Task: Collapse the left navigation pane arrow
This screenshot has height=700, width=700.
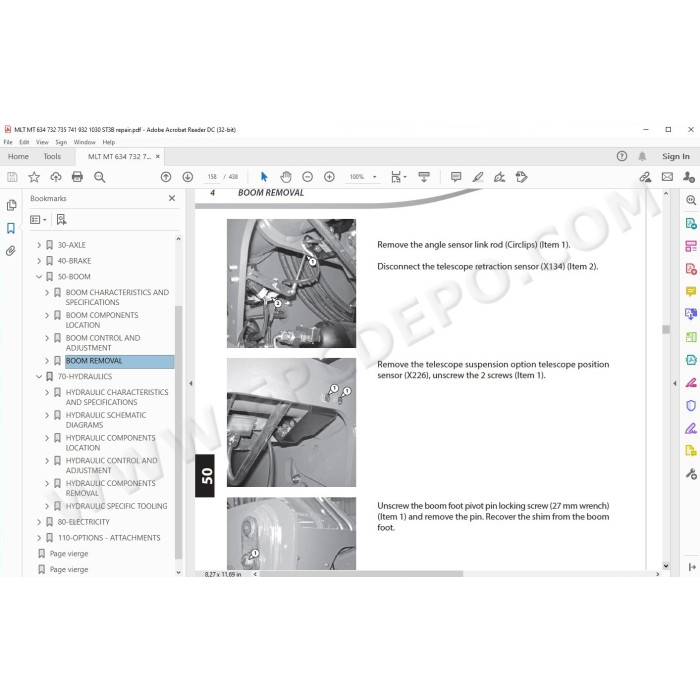Action: point(191,383)
